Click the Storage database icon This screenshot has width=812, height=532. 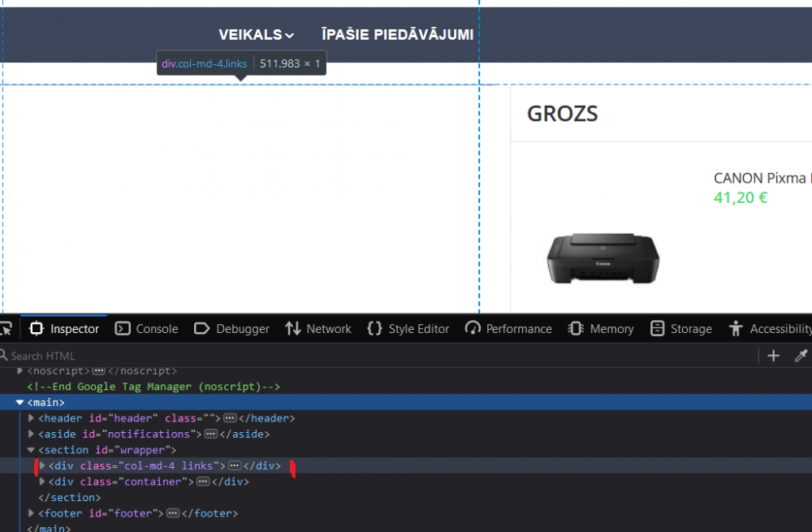657,328
